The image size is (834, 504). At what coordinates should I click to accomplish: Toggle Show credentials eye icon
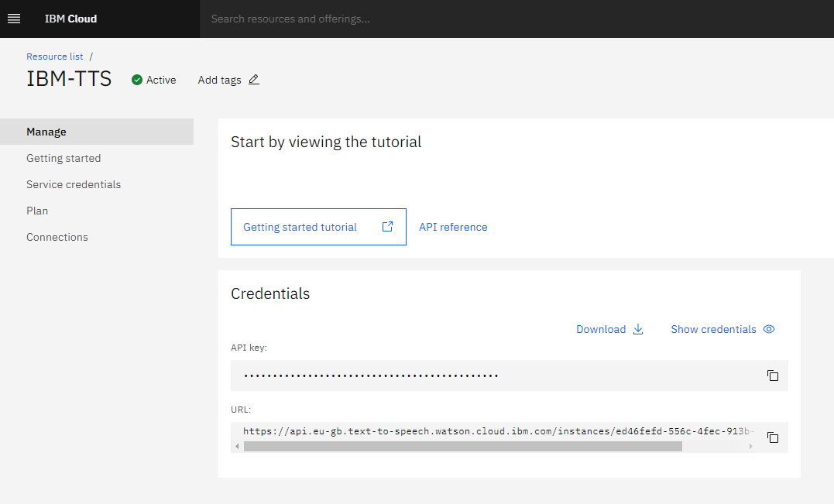[769, 329]
